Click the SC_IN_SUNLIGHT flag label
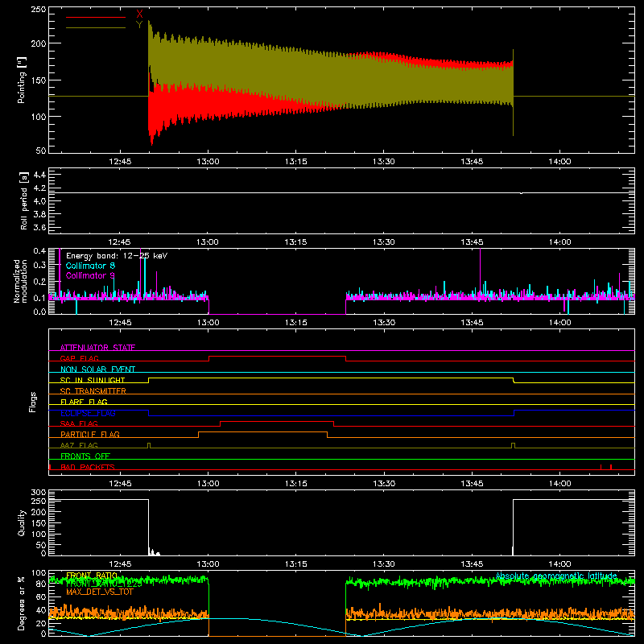 (93, 380)
